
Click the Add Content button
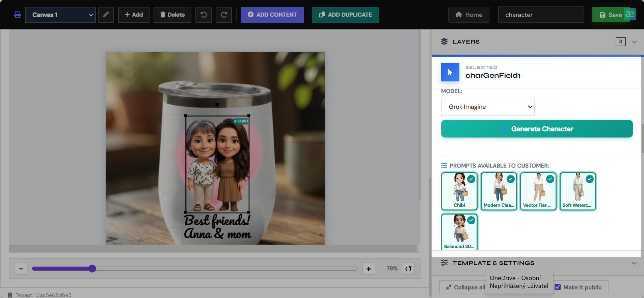click(x=272, y=15)
